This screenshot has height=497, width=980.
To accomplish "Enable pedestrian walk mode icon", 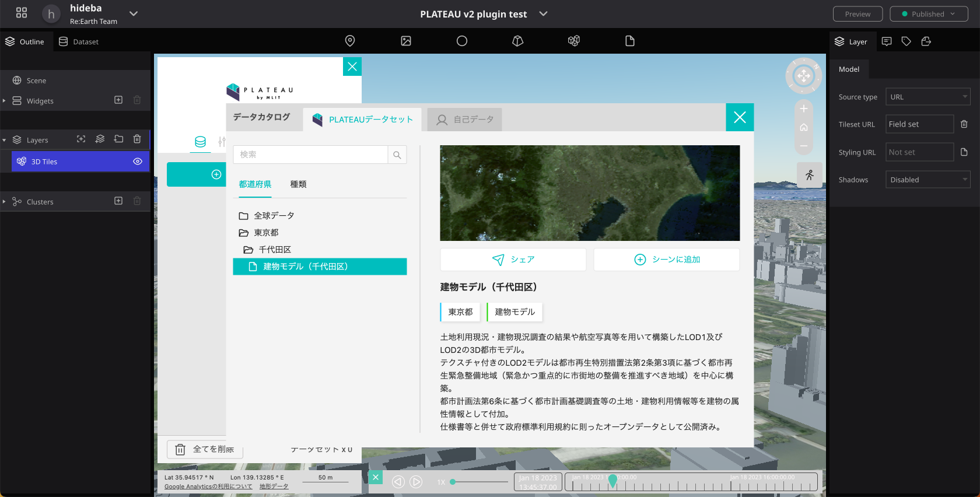I will [x=810, y=175].
